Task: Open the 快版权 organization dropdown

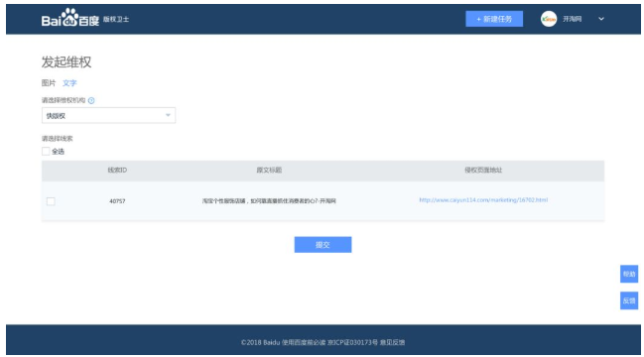Action: pos(108,115)
